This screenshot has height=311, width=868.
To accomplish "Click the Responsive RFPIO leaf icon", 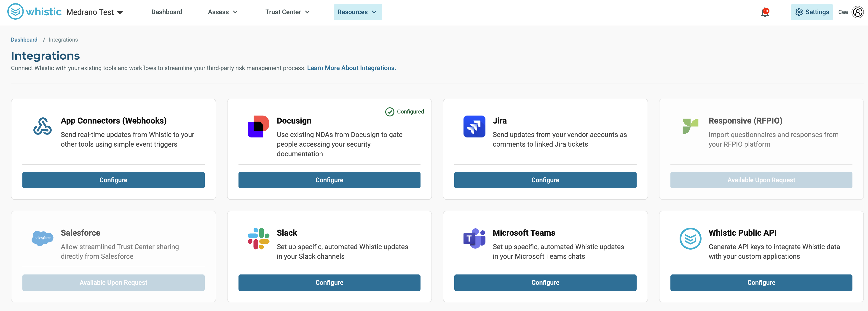I will point(690,126).
